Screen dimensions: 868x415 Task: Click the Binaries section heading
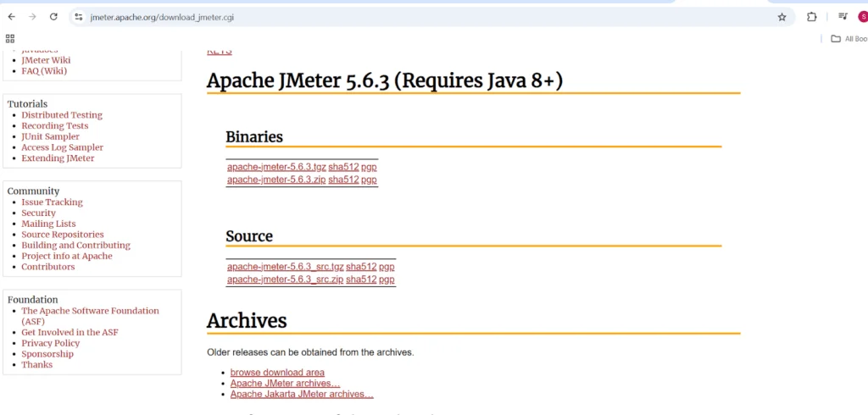click(x=254, y=136)
